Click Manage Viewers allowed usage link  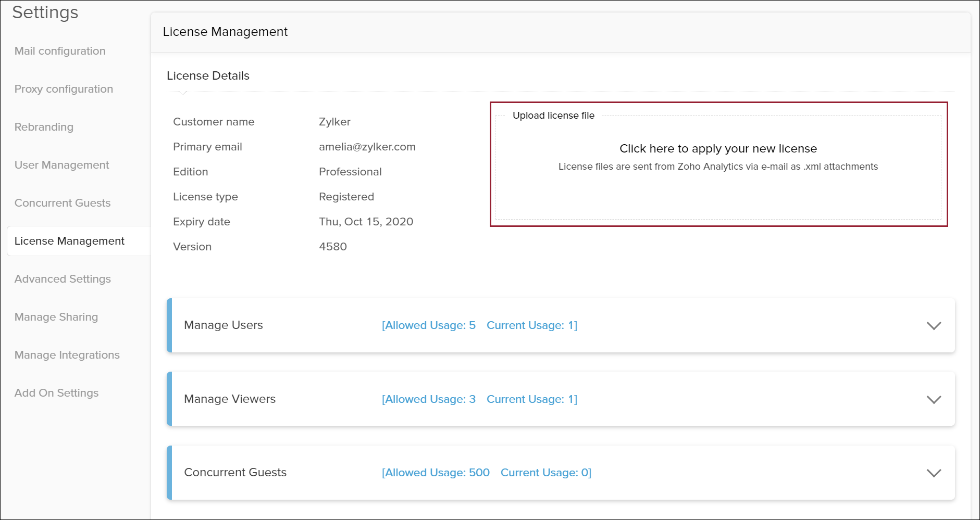429,399
